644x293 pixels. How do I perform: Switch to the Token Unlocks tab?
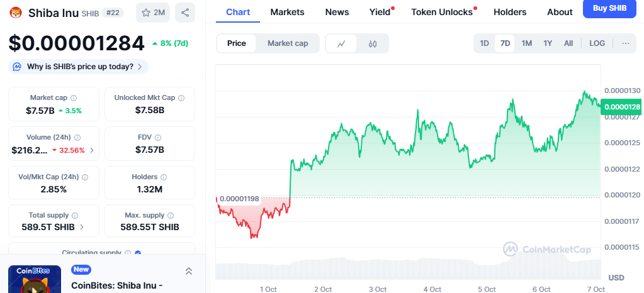tap(441, 12)
